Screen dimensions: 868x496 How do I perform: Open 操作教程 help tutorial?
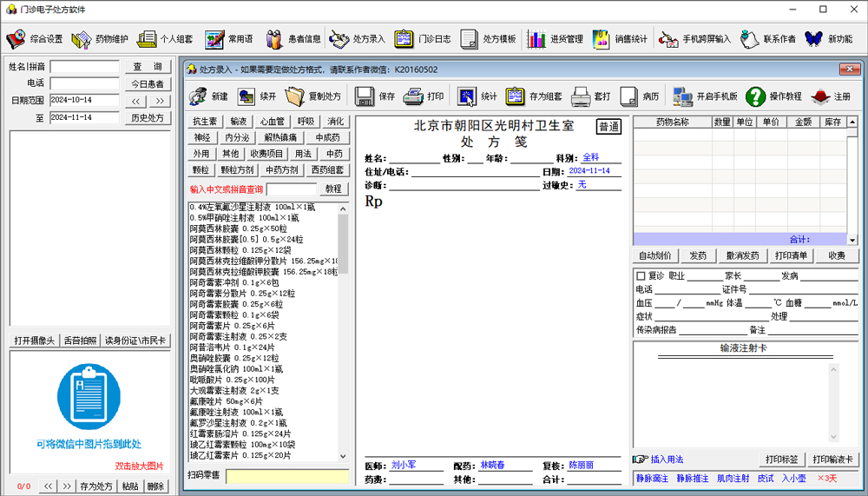click(x=755, y=96)
